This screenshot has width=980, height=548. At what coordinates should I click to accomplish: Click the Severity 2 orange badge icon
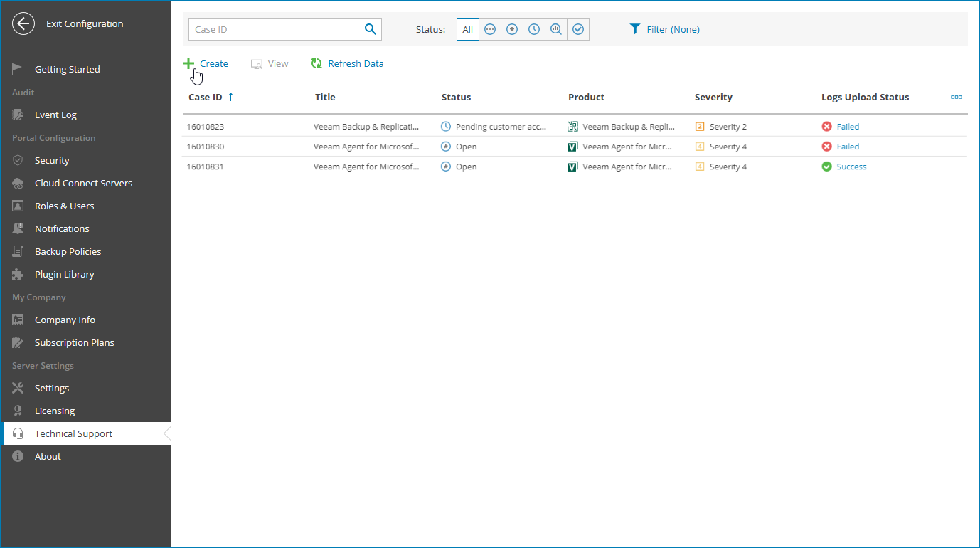700,126
